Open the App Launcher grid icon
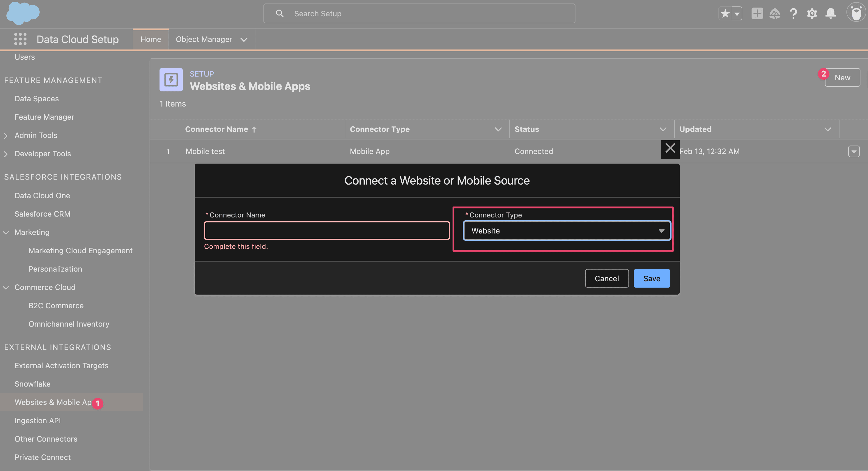 coord(20,39)
